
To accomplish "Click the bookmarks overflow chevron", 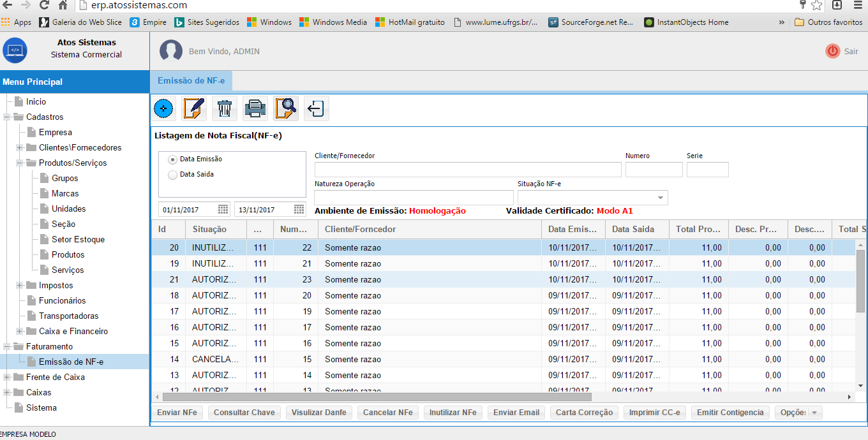I will coord(782,22).
